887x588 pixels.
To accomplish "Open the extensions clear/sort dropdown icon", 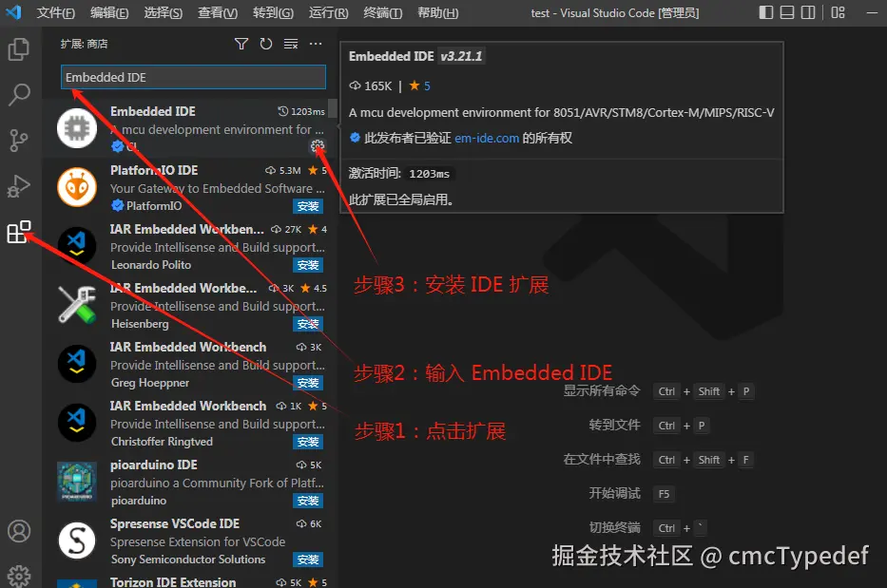I will [290, 44].
